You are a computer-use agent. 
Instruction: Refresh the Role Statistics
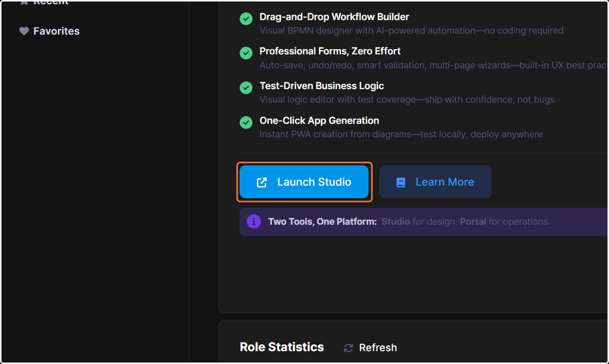coord(370,348)
